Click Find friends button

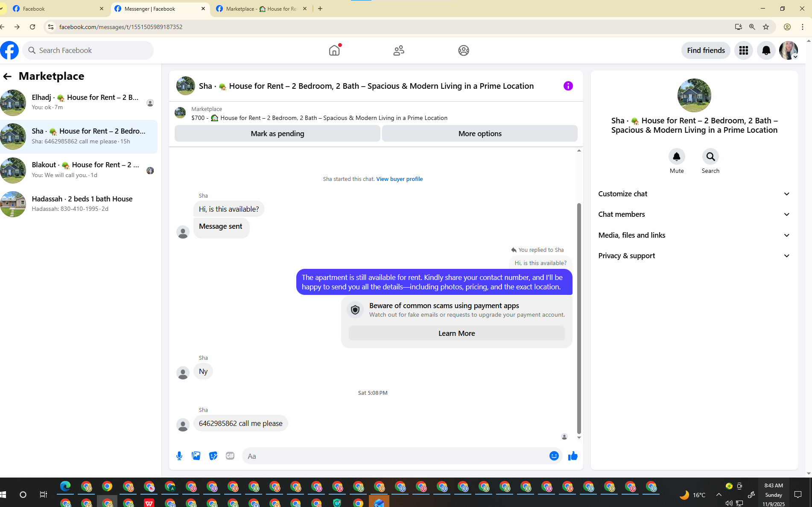point(706,50)
